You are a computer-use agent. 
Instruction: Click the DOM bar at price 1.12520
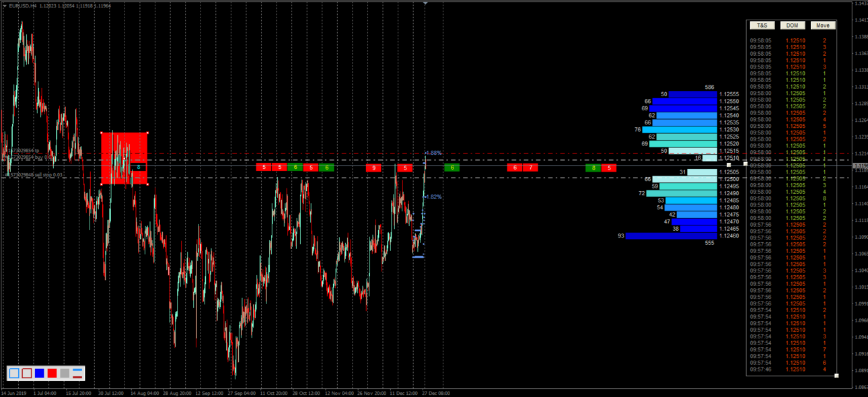pos(683,144)
